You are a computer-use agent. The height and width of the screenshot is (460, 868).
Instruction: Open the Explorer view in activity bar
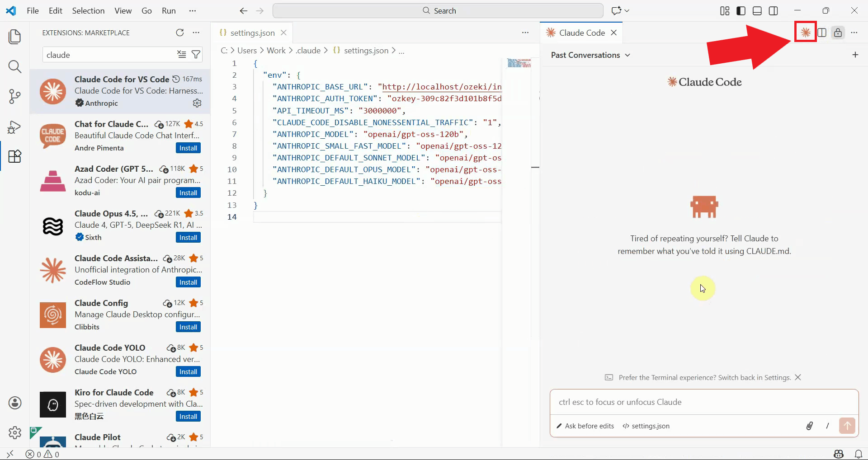15,37
